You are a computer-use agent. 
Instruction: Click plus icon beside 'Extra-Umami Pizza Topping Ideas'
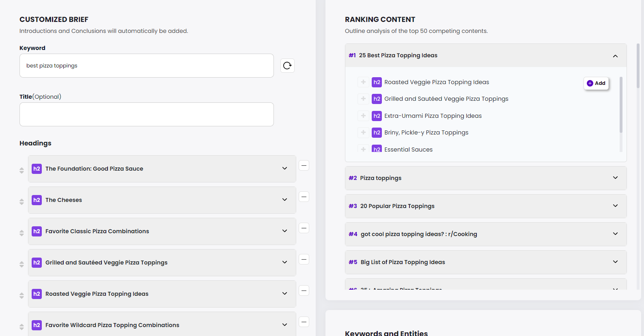(x=363, y=116)
